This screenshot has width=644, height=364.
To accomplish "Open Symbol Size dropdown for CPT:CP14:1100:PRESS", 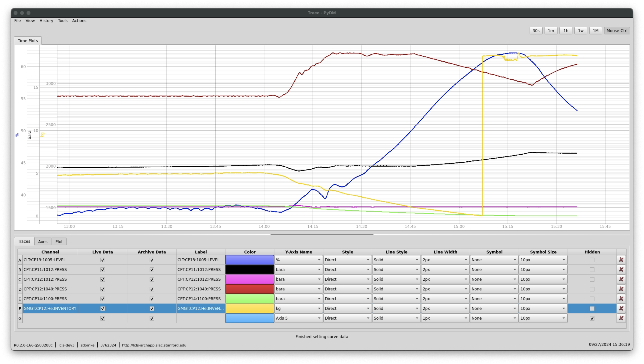I will tap(543, 299).
